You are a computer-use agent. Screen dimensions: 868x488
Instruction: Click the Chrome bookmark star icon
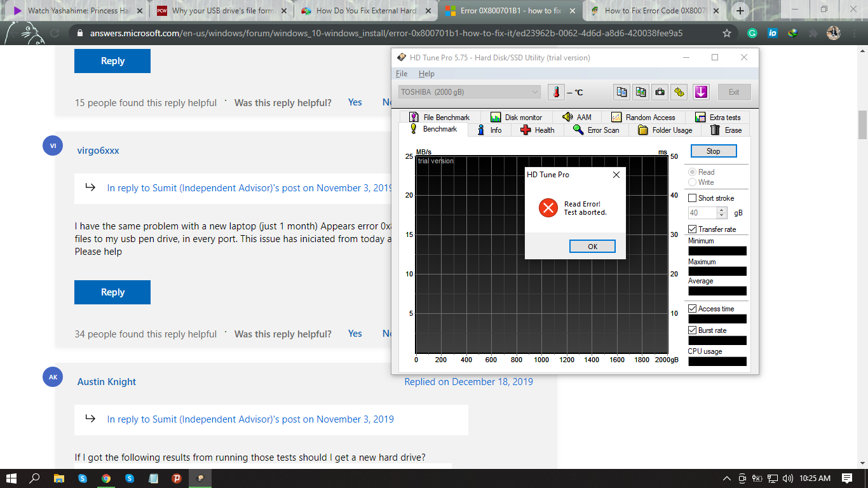click(x=727, y=33)
